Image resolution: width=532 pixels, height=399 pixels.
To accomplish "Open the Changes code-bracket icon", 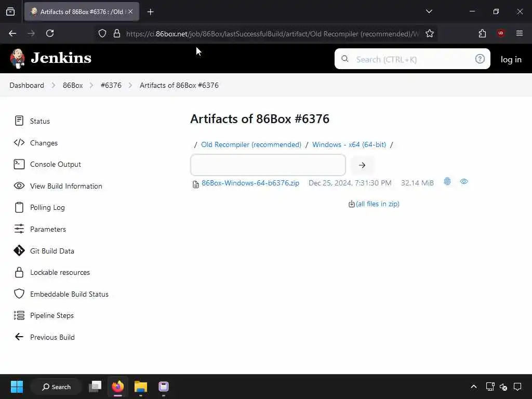I will coord(19,142).
